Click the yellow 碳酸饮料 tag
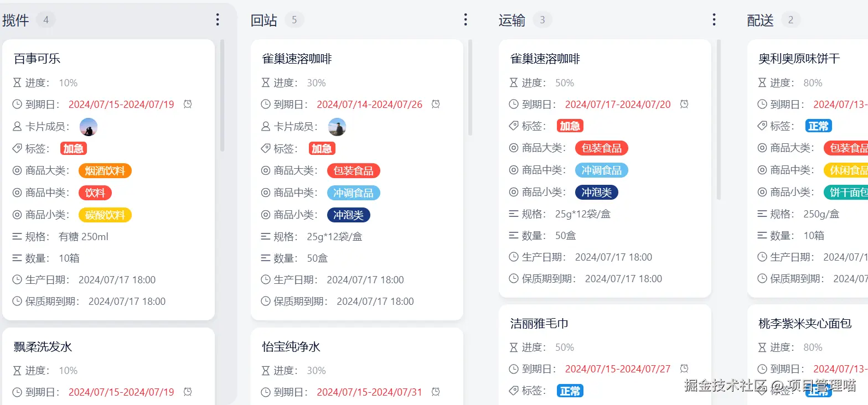This screenshot has width=868, height=405. tap(105, 215)
